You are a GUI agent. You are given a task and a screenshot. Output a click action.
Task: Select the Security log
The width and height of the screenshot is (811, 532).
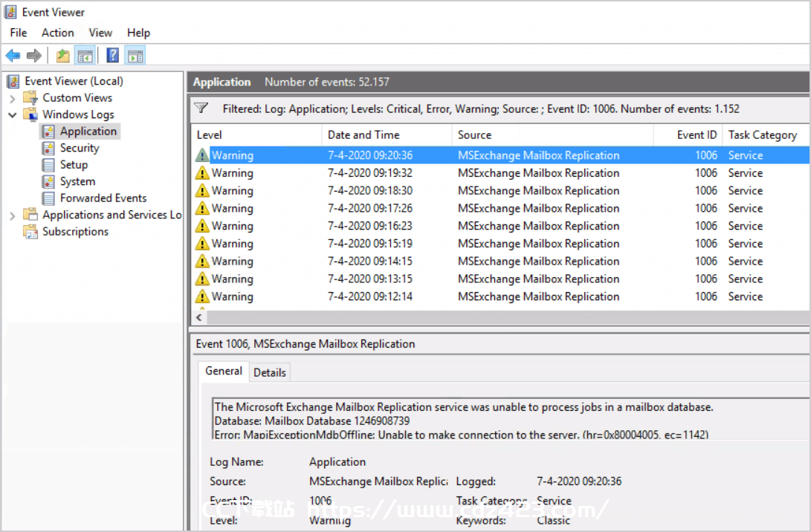tap(79, 148)
